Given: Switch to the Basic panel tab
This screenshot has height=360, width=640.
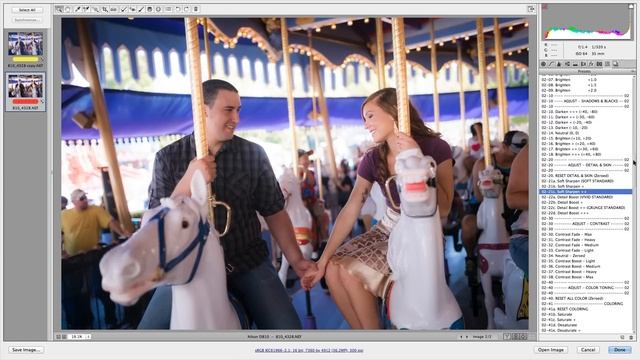Looking at the screenshot, I should (543, 64).
